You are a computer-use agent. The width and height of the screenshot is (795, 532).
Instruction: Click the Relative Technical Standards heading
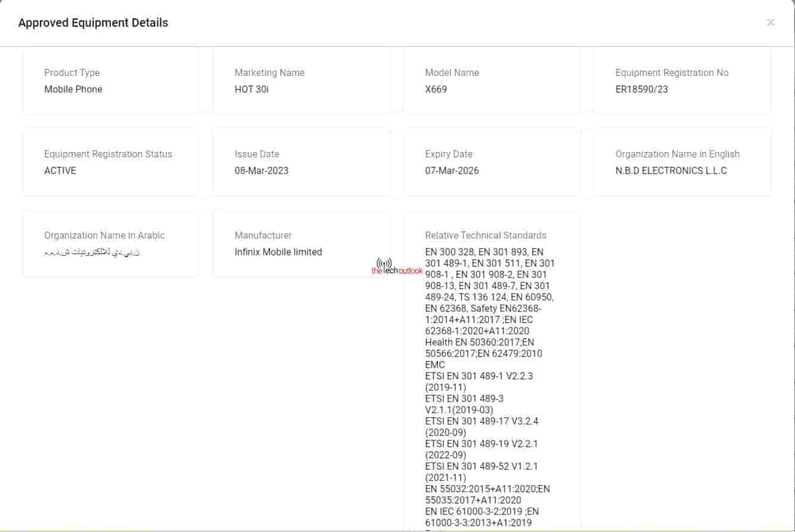[x=485, y=235]
